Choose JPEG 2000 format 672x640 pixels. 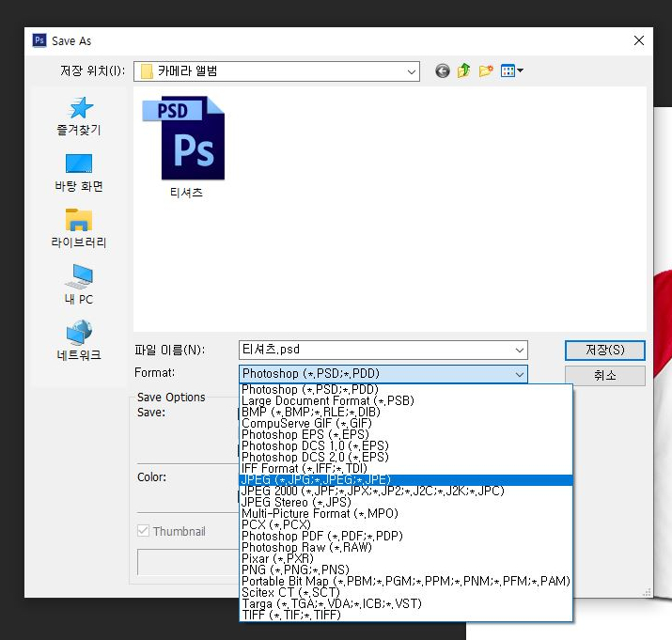405,491
